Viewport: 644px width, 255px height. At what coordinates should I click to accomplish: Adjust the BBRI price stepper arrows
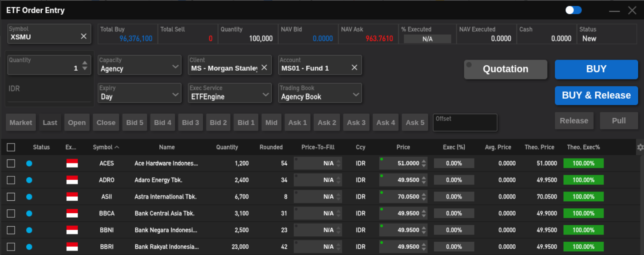(x=424, y=247)
